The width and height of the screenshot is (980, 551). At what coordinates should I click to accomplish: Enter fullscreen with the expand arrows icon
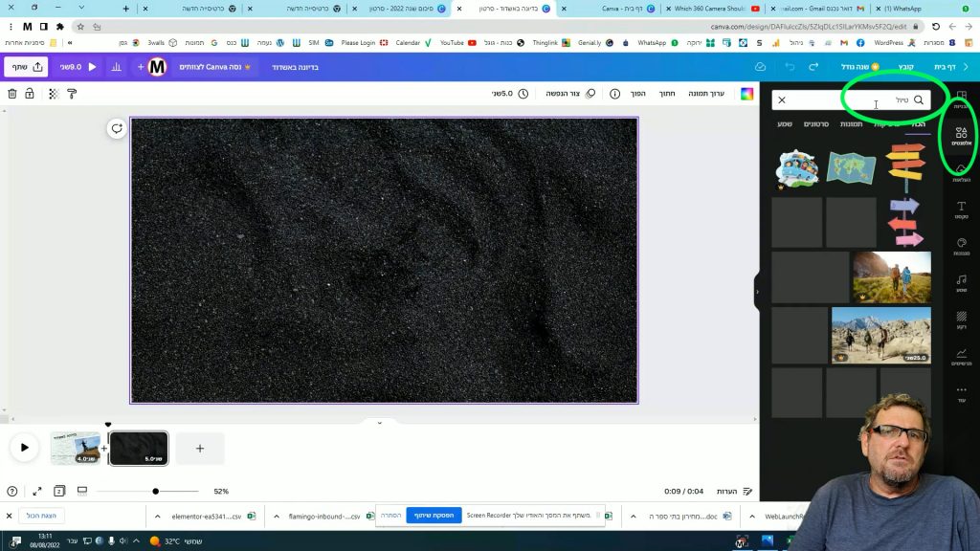click(37, 491)
